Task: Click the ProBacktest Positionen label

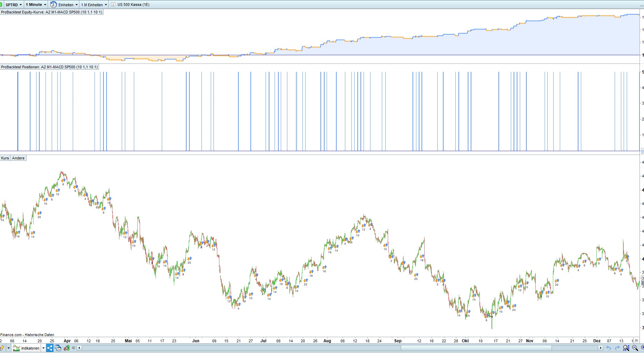Action: (x=49, y=67)
